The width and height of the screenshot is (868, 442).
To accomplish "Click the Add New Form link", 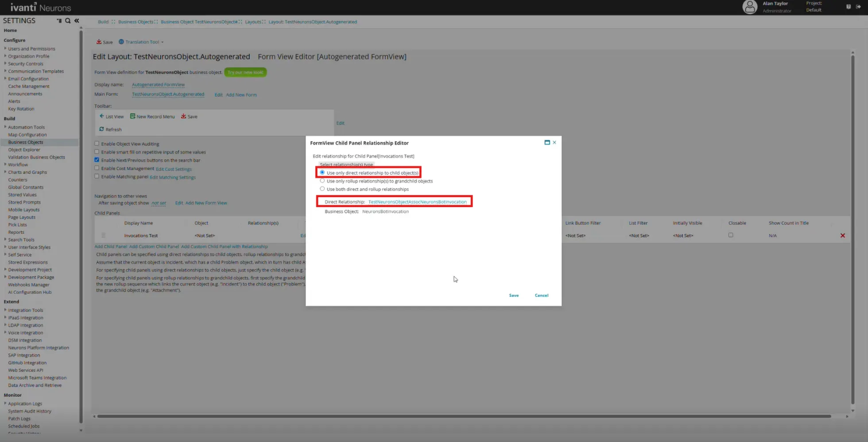I will pyautogui.click(x=241, y=95).
